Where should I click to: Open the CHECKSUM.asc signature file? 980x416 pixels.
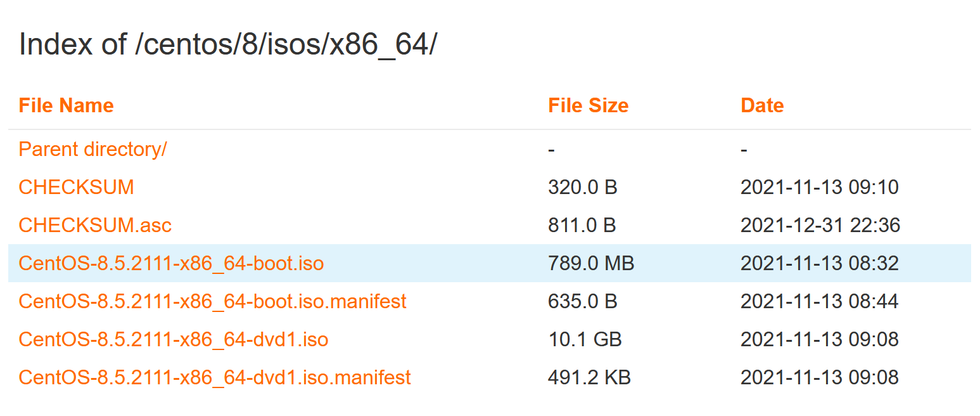tap(95, 225)
